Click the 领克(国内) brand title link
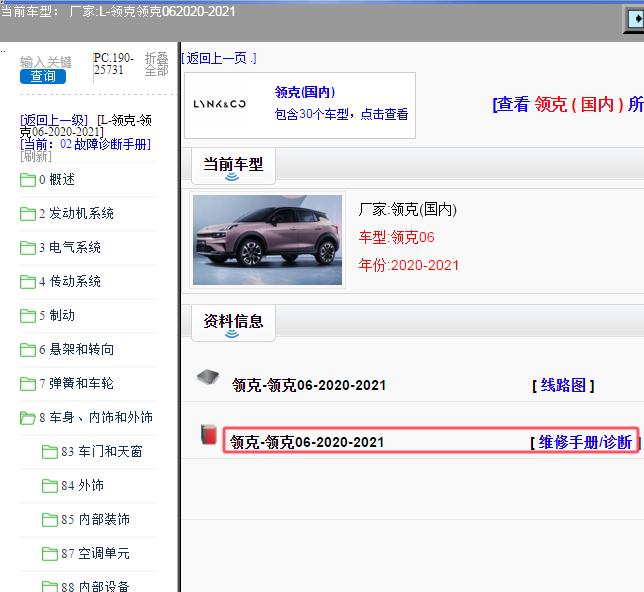Viewport: 644px width, 592px height. [305, 92]
